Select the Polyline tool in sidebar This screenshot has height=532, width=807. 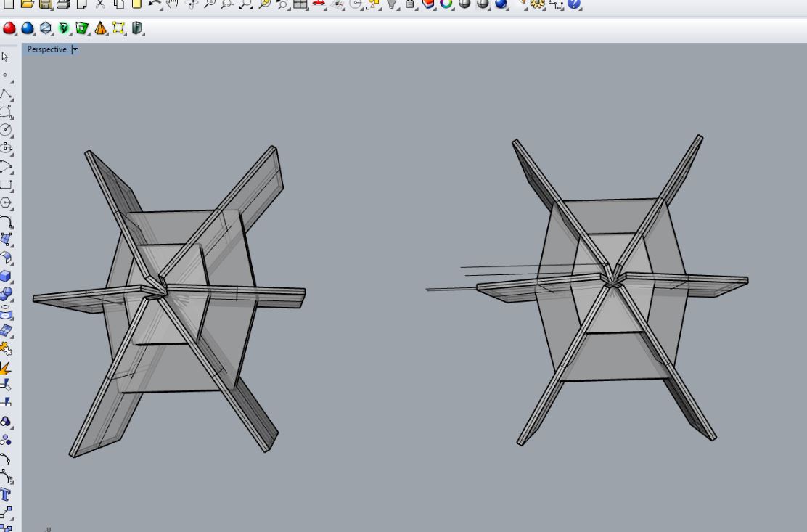point(7,94)
